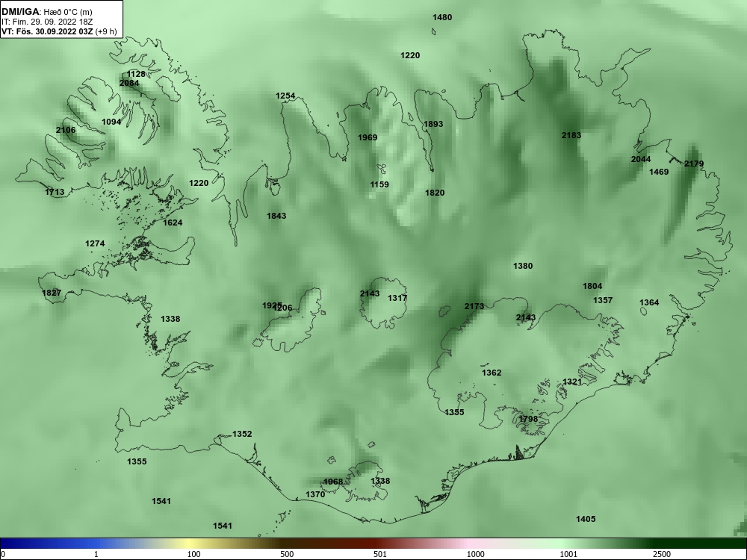Screen dimensions: 747x560
Task: Click the 1469 value label
Action: pyautogui.click(x=659, y=172)
